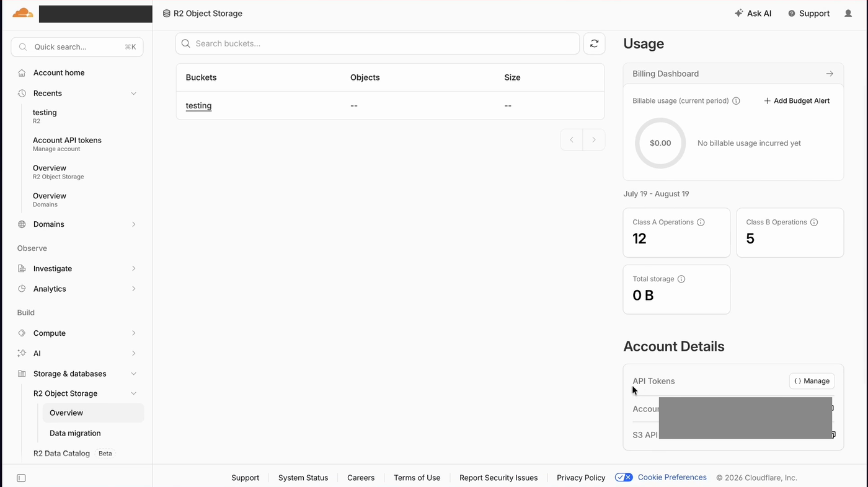
Task: Go to previous page of buckets
Action: click(572, 139)
